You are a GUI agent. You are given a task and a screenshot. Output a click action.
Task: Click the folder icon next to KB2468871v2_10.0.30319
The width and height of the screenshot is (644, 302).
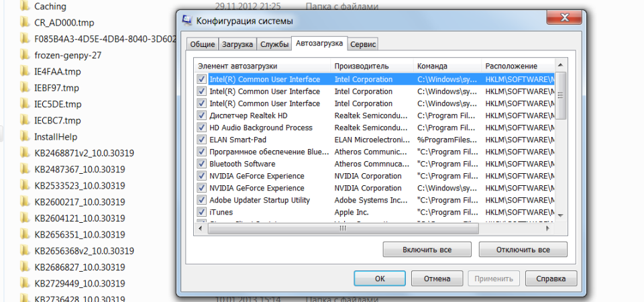(x=25, y=153)
